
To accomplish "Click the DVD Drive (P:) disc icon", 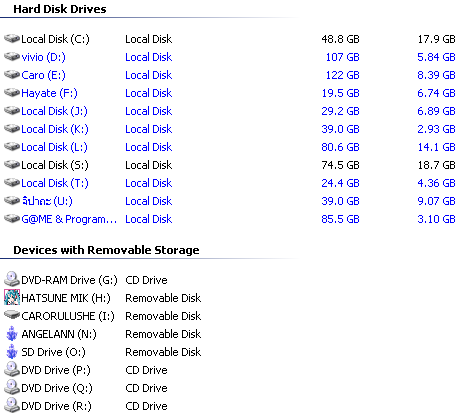I will tap(12, 369).
